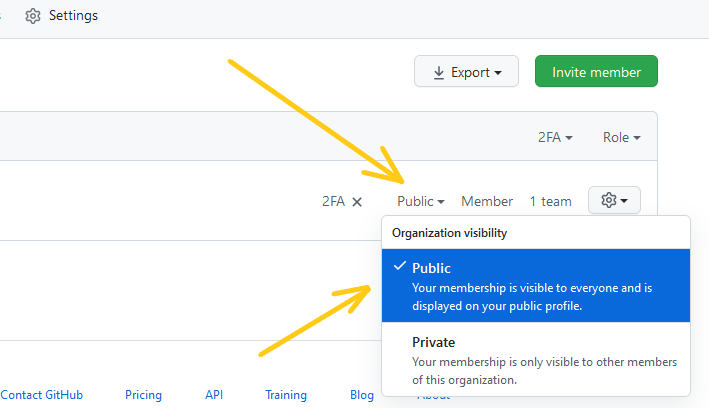The image size is (709, 408).
Task: Open the Blog footer link
Action: (x=362, y=395)
